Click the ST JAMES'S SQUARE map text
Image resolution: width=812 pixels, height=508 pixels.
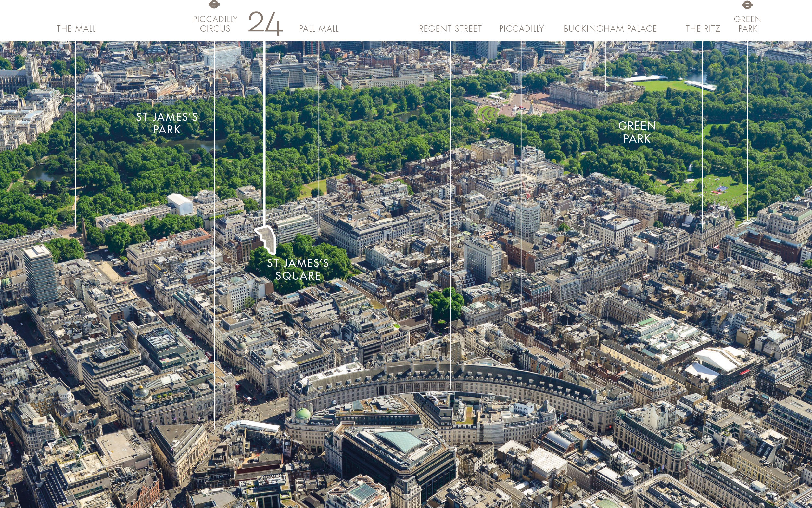tap(298, 269)
